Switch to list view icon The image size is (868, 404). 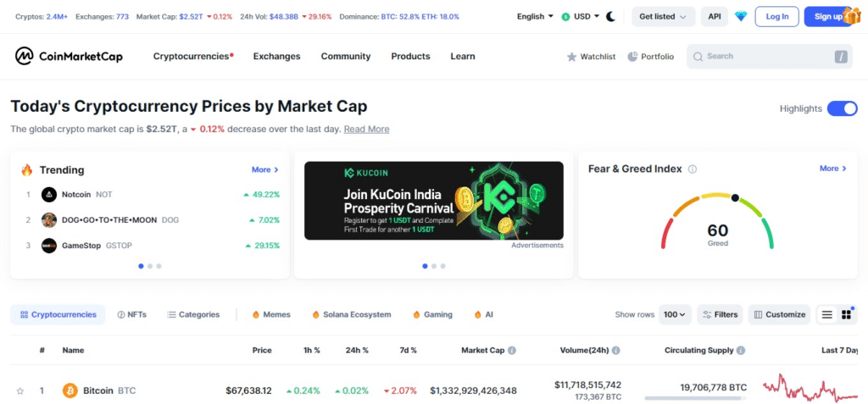tap(826, 314)
